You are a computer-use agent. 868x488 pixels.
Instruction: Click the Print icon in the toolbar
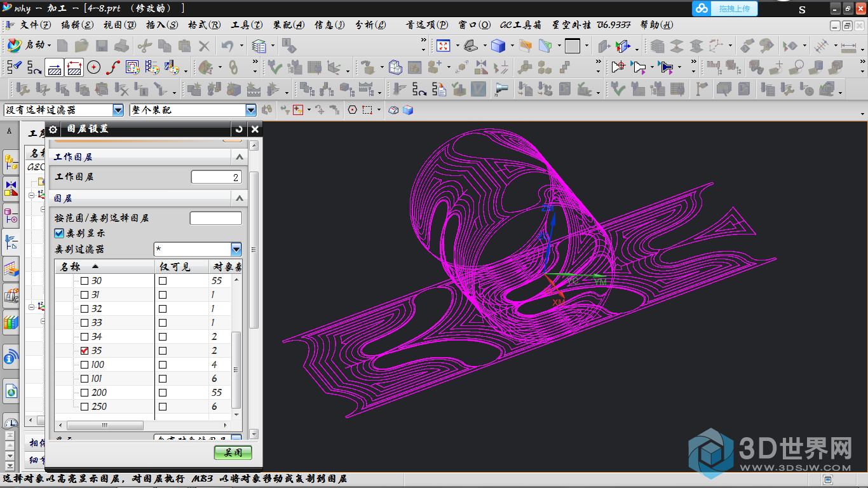(121, 46)
